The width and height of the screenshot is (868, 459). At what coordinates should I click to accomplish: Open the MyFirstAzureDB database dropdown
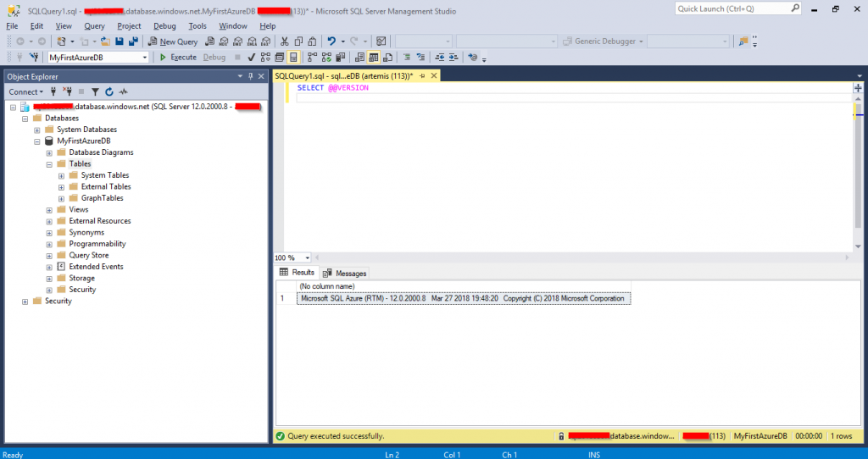click(145, 58)
